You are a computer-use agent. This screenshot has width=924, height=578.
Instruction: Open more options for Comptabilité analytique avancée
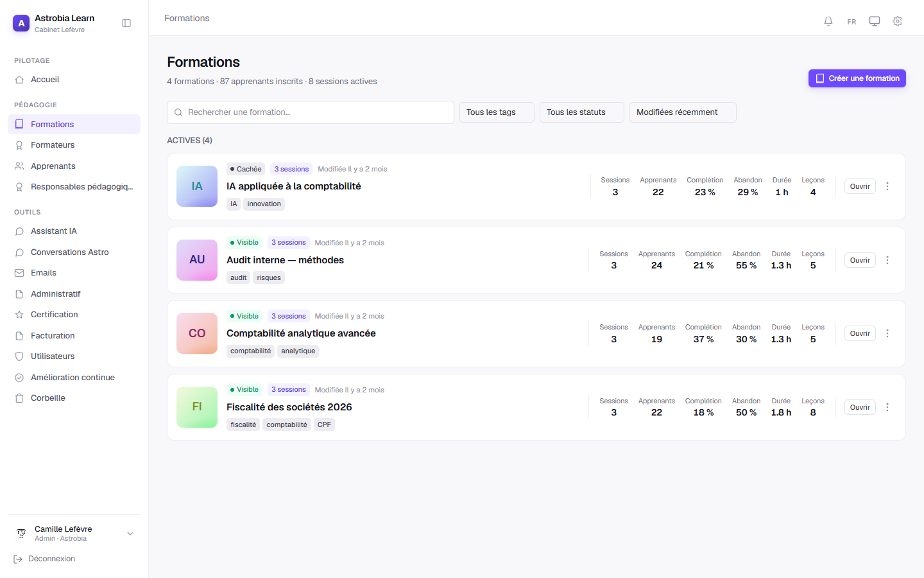pos(887,333)
